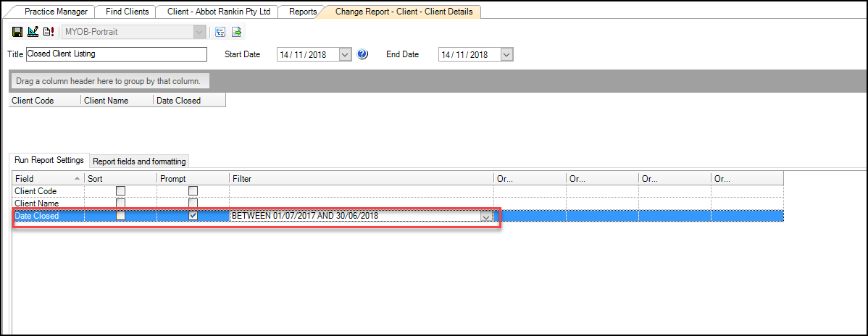Expand the Date Closed filter dropdown
868x336 pixels.
(486, 217)
